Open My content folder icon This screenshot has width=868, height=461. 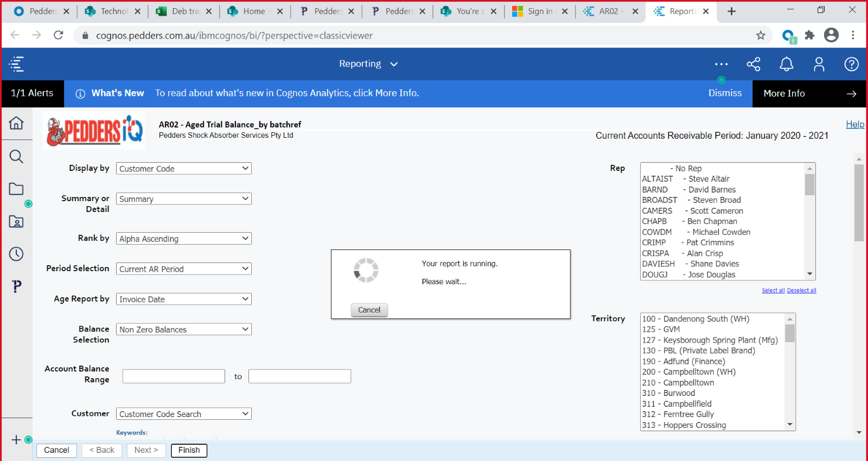coord(16,189)
